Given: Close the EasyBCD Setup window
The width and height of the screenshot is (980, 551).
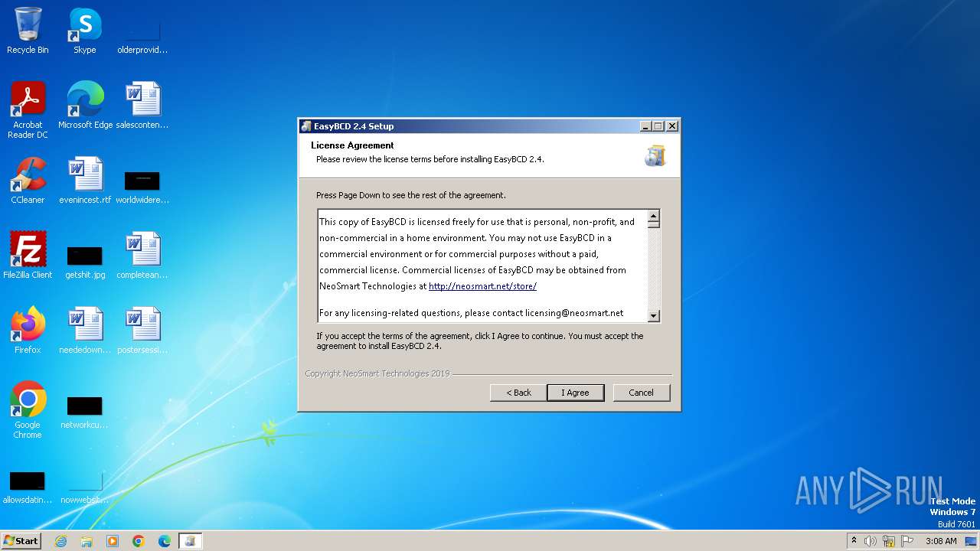Looking at the screenshot, I should tap(672, 126).
